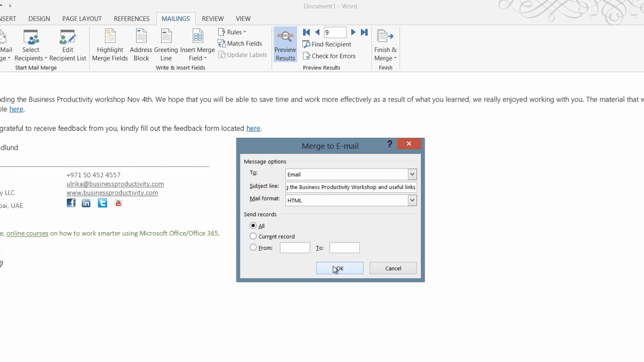Switch to the REVIEW tab
The image size is (644, 362).
click(x=213, y=19)
